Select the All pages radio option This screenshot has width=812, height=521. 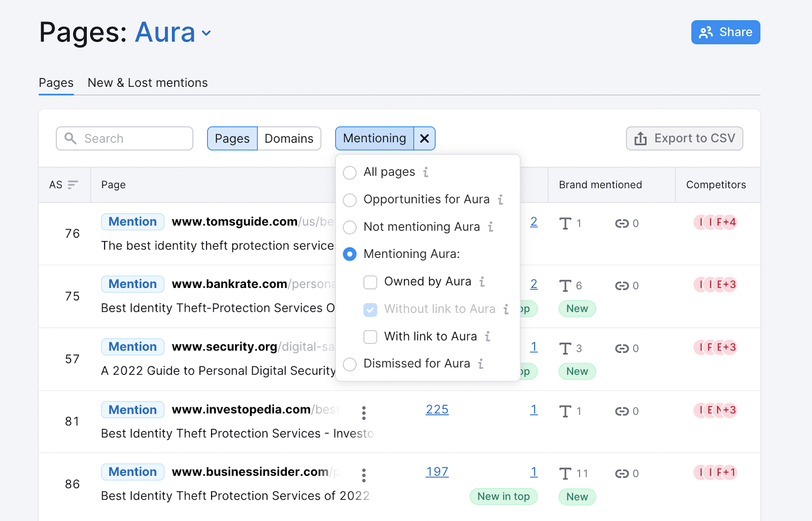point(350,173)
